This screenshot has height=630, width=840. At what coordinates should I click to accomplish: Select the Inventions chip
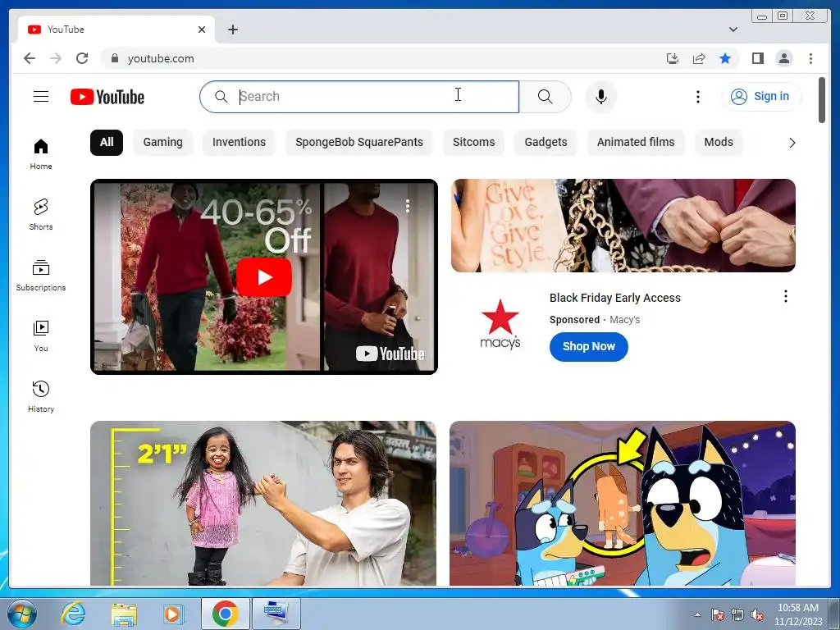click(239, 143)
